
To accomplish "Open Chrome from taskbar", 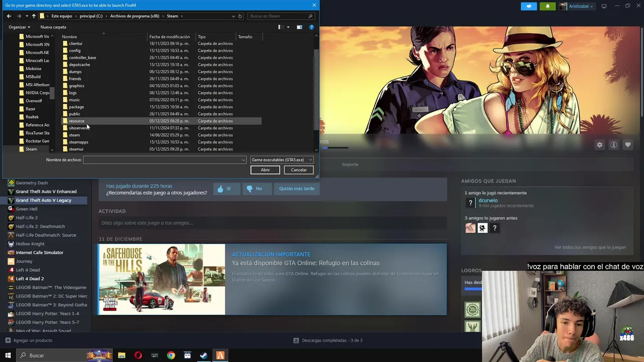I will click(171, 355).
